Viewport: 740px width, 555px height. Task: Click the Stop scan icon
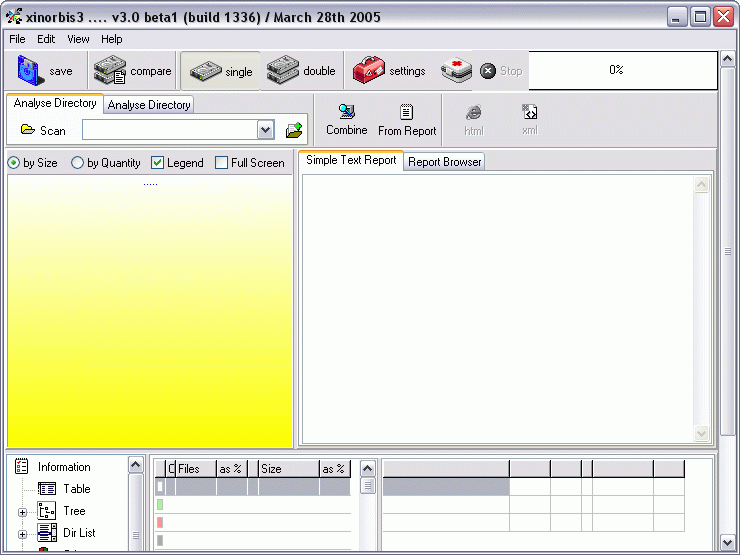[488, 71]
